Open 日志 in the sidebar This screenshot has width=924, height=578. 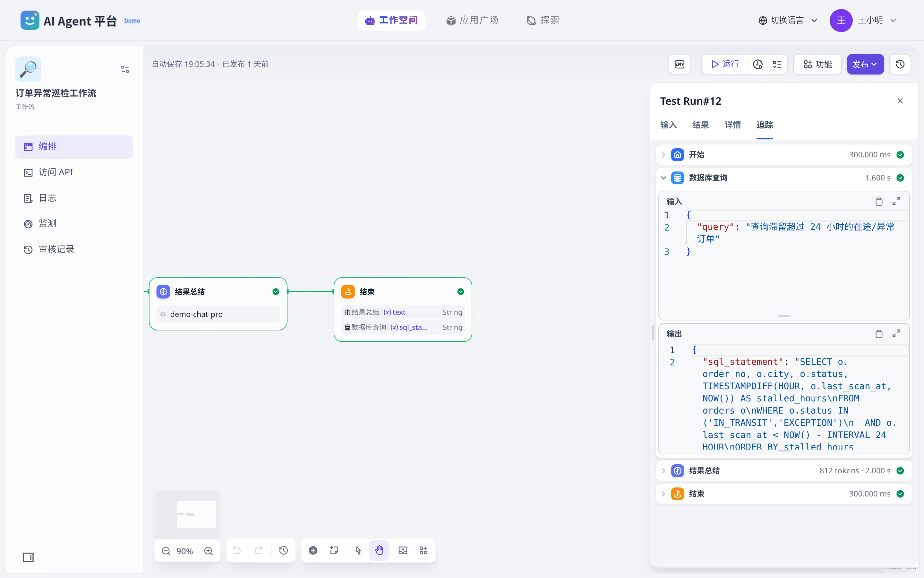(x=74, y=198)
